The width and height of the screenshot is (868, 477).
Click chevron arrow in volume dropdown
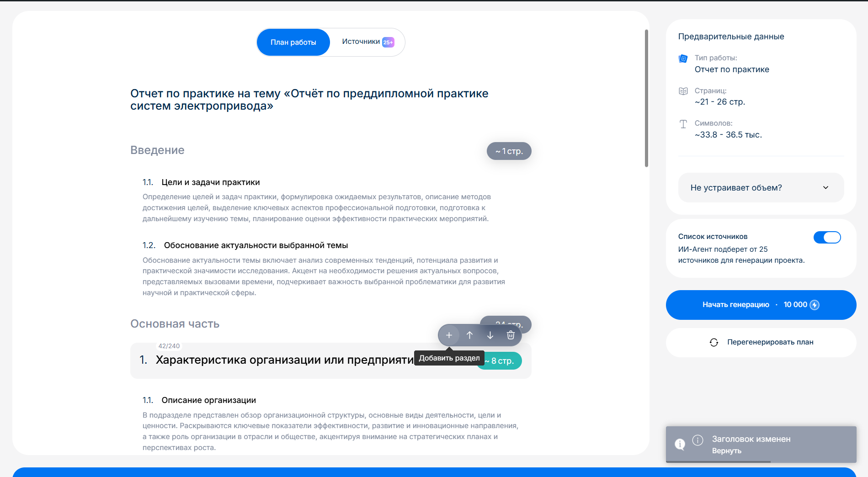825,188
